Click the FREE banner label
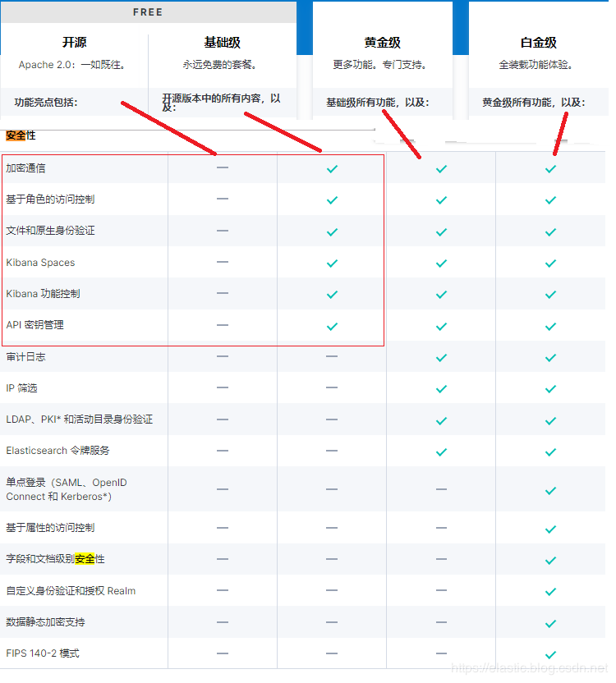 [148, 12]
